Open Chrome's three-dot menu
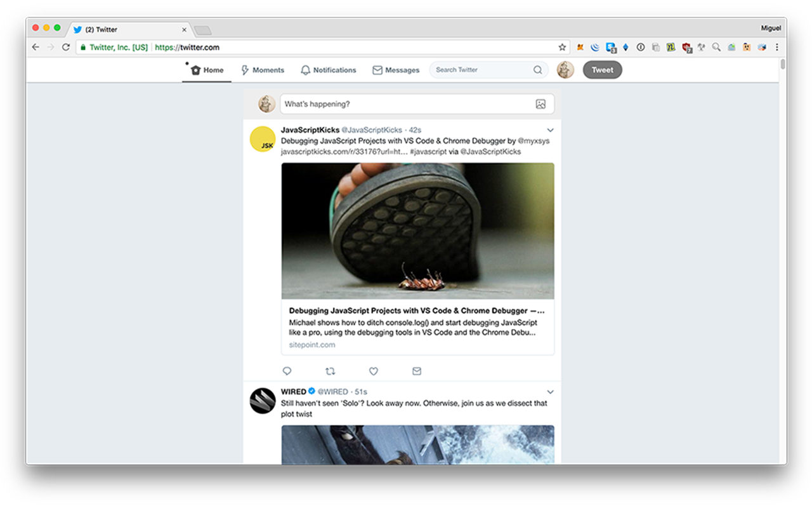Screen dimensions: 812x508 [777, 47]
